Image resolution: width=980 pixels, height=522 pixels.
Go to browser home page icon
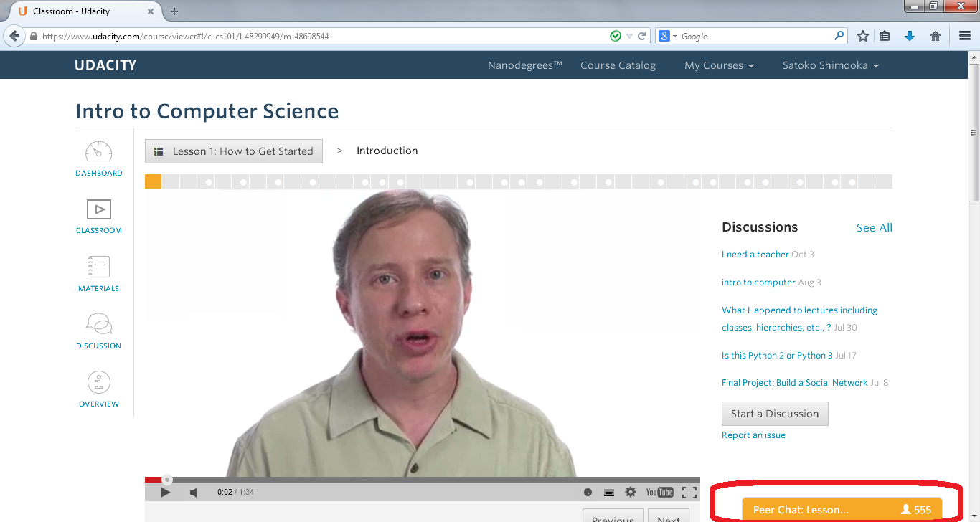click(x=936, y=36)
